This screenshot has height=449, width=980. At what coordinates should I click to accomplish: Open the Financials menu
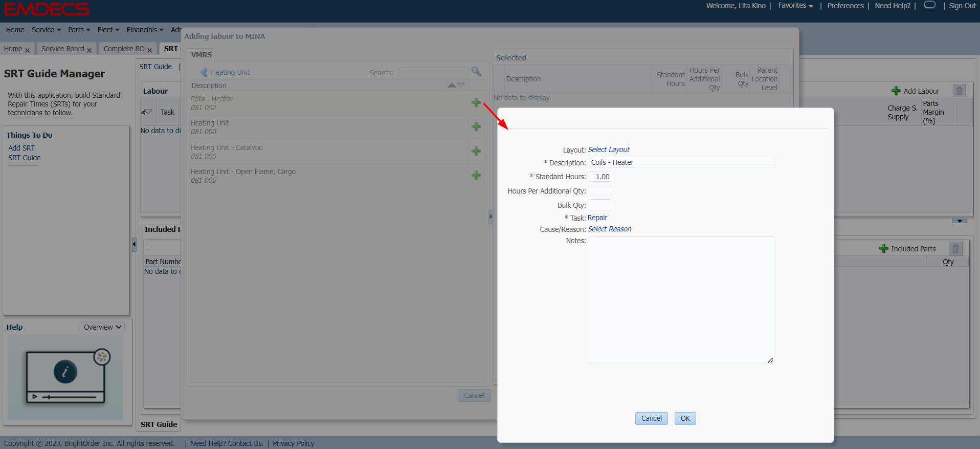145,30
